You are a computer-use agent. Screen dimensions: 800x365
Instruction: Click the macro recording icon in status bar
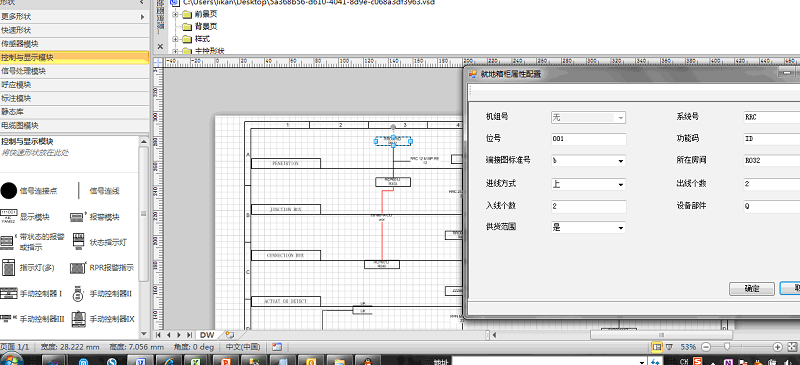coord(277,347)
